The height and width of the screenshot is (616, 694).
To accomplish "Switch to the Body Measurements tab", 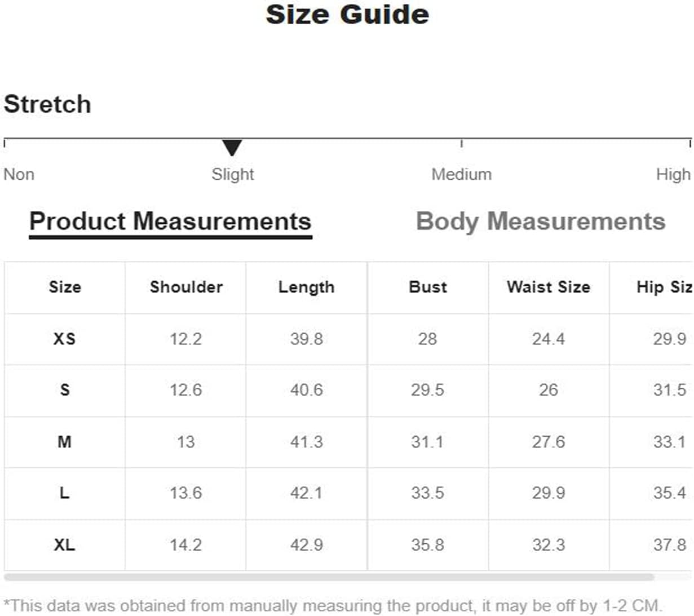I will [540, 221].
